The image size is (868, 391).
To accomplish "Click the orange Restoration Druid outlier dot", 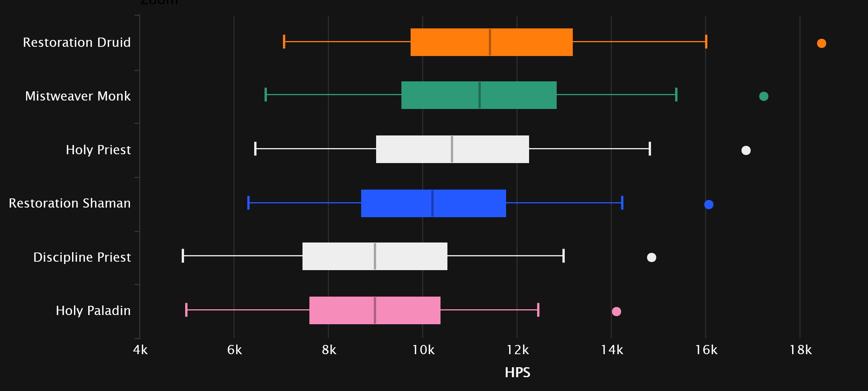I will pyautogui.click(x=821, y=43).
